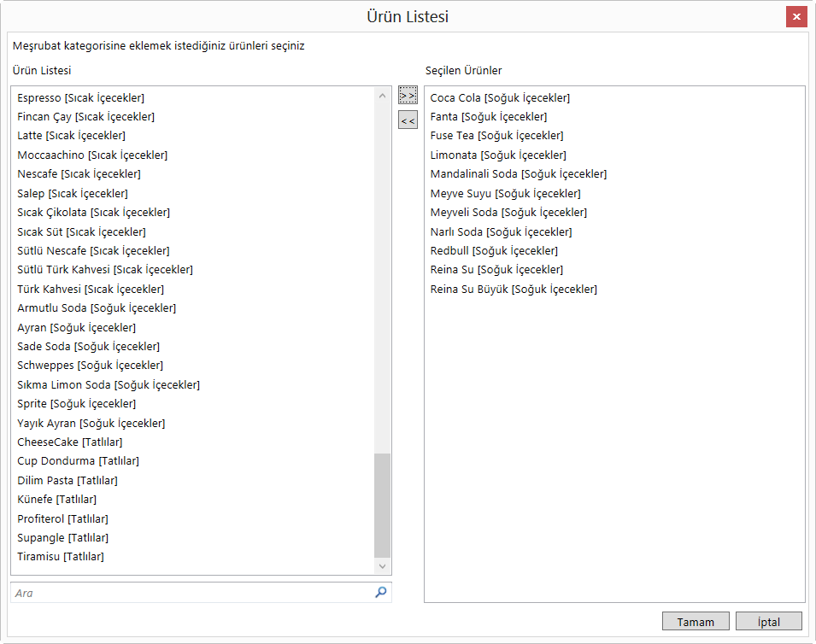Click the remove selected (<<) button

[408, 121]
